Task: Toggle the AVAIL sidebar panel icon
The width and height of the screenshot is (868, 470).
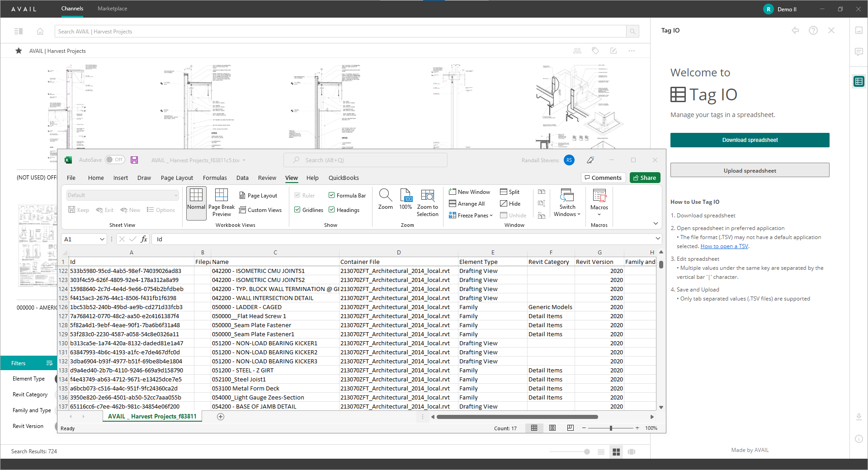Action: coord(19,31)
